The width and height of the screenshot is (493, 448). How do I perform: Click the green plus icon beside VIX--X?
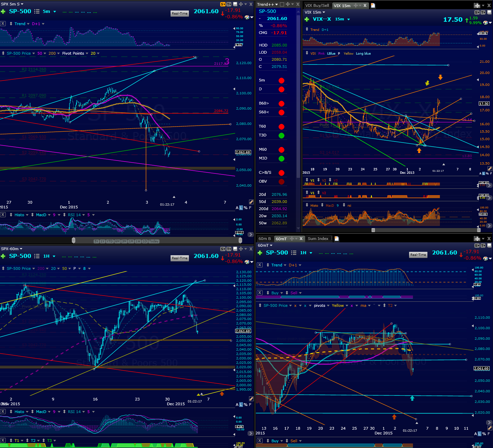307,19
